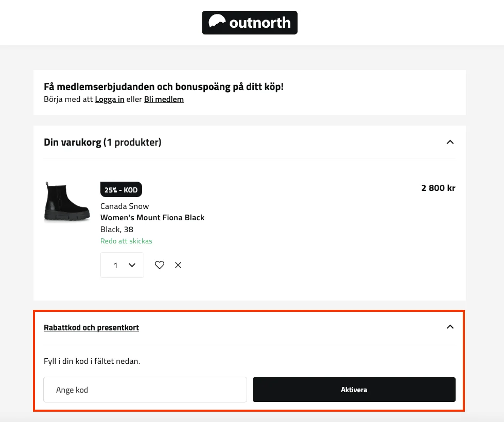
Task: Remove the product with the X icon
Action: pos(178,265)
